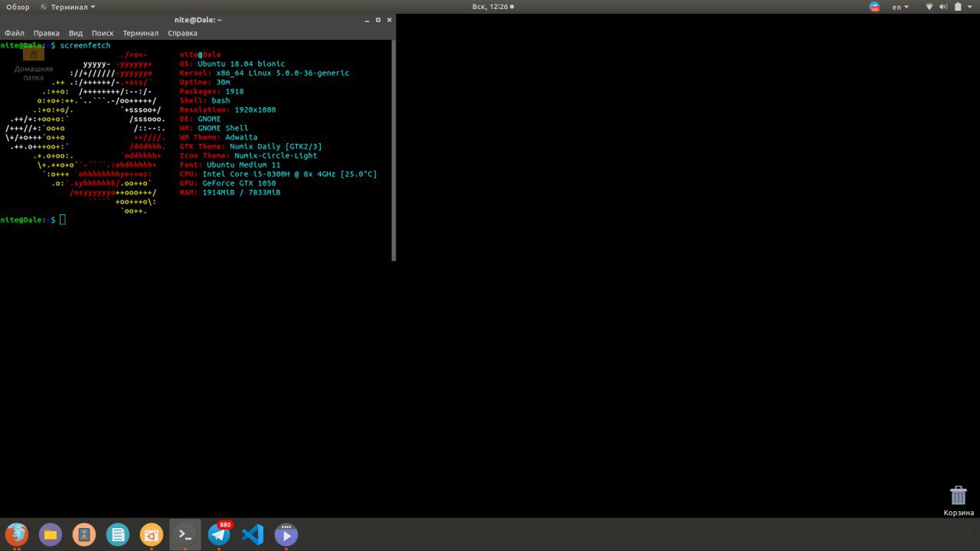
Task: Open the Терминал menu in the menu bar
Action: (x=141, y=33)
